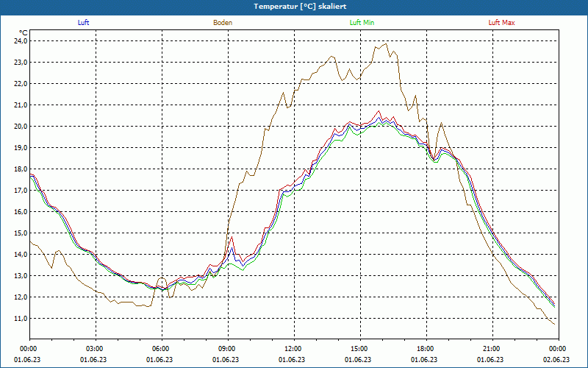Image resolution: width=588 pixels, height=368 pixels.
Task: Click the 03:00 time axis label
Action: pos(96,348)
